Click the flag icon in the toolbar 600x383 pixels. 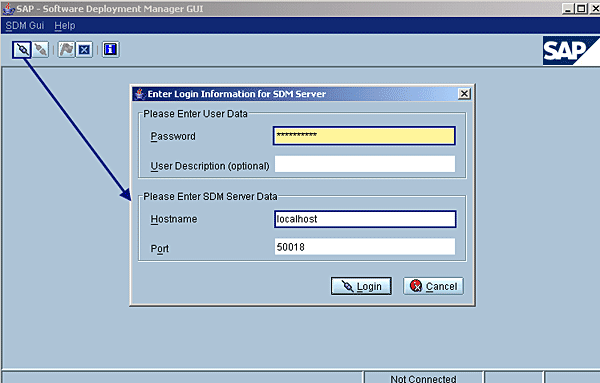tap(66, 50)
